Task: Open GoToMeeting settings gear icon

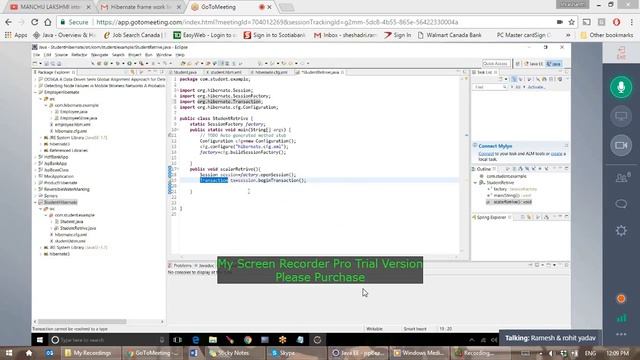Action: coord(621,231)
